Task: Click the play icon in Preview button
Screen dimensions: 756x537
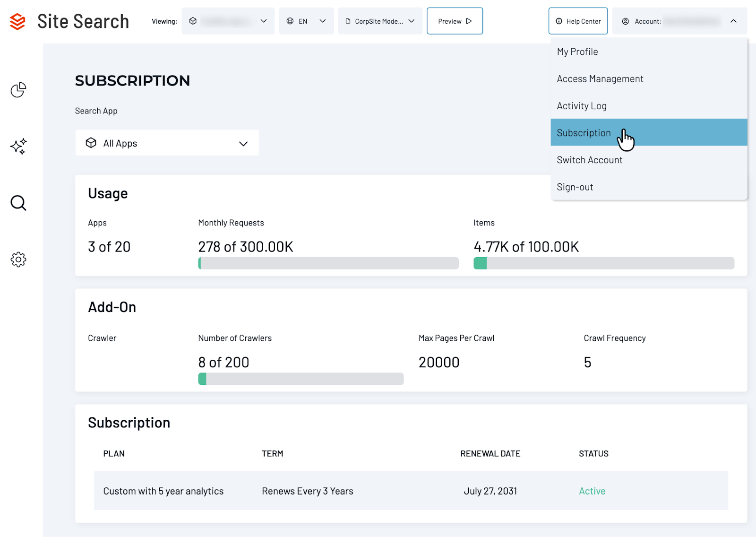Action: [469, 21]
